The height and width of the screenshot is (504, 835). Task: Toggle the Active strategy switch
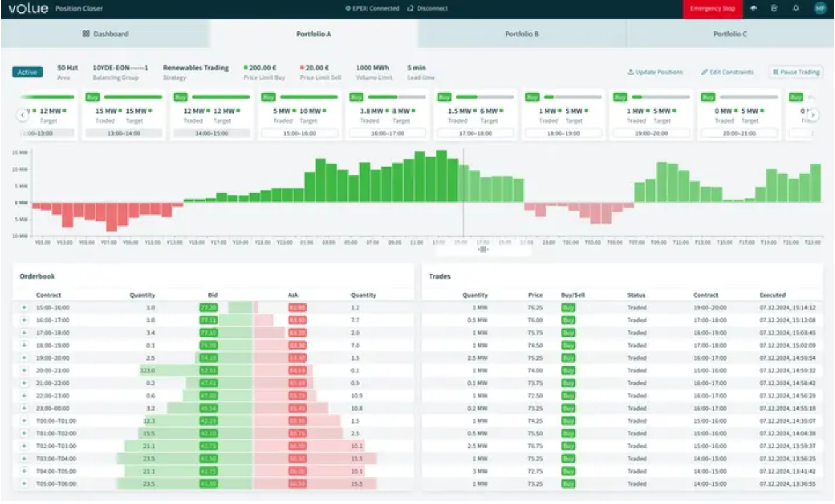coord(27,72)
